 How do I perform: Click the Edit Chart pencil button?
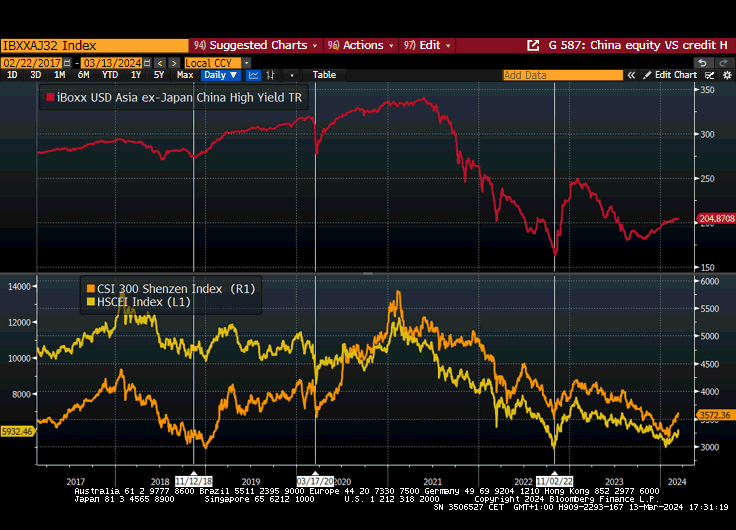670,75
